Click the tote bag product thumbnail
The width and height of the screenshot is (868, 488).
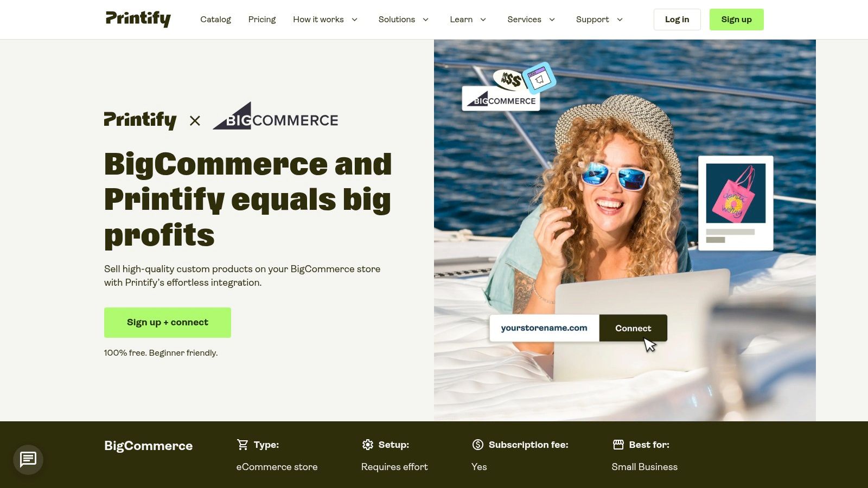tap(736, 194)
